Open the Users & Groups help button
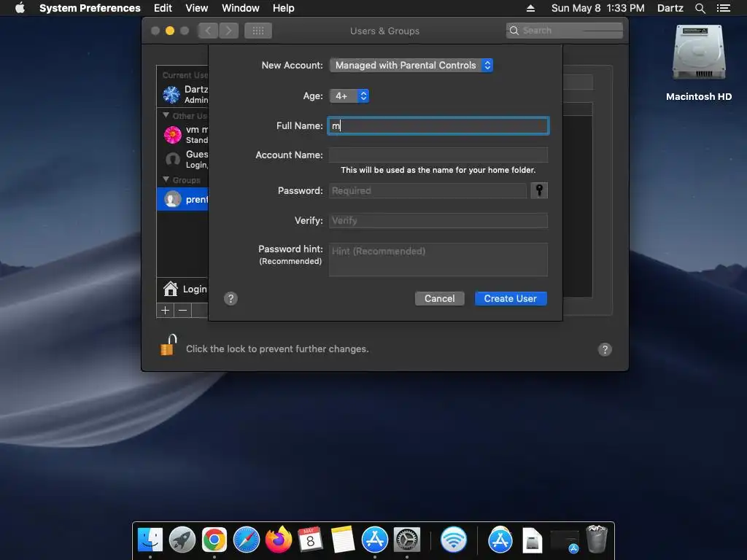 [x=605, y=349]
